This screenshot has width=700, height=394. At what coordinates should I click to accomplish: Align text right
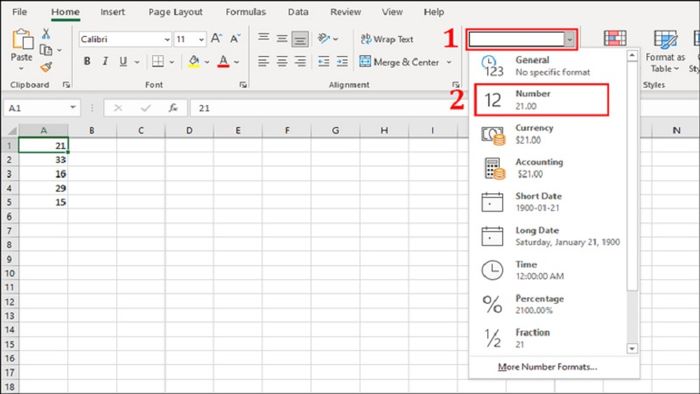pyautogui.click(x=300, y=61)
